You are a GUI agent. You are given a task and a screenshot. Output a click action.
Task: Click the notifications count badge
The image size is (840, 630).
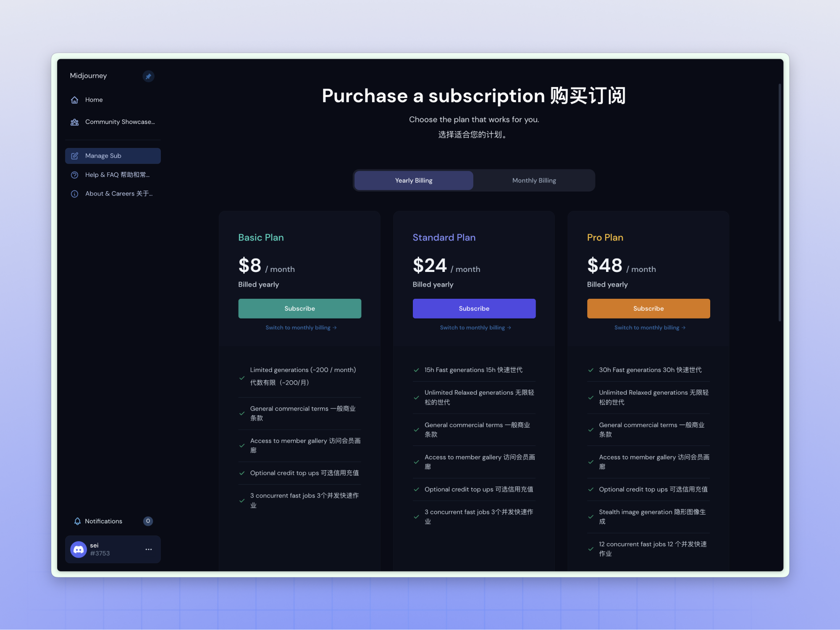point(148,521)
